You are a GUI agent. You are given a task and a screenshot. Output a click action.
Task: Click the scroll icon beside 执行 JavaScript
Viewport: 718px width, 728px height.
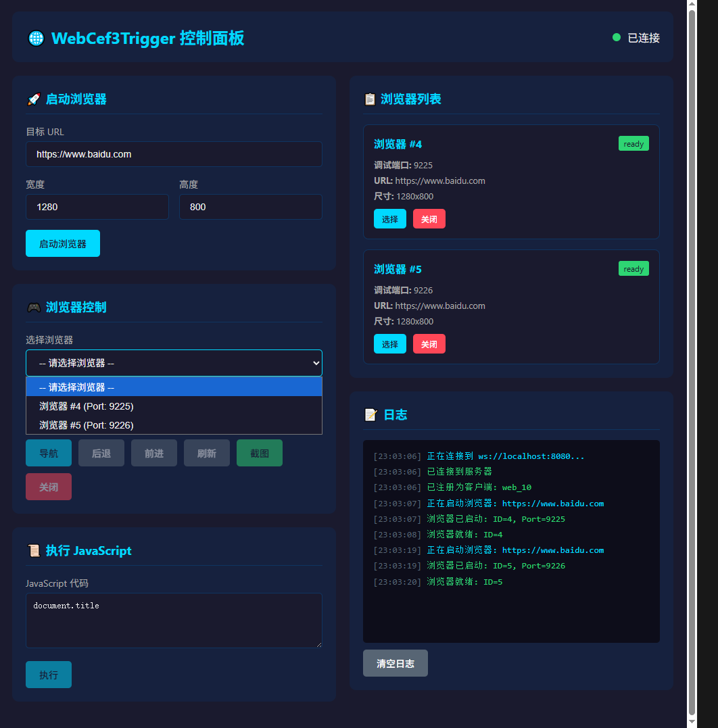coord(33,551)
